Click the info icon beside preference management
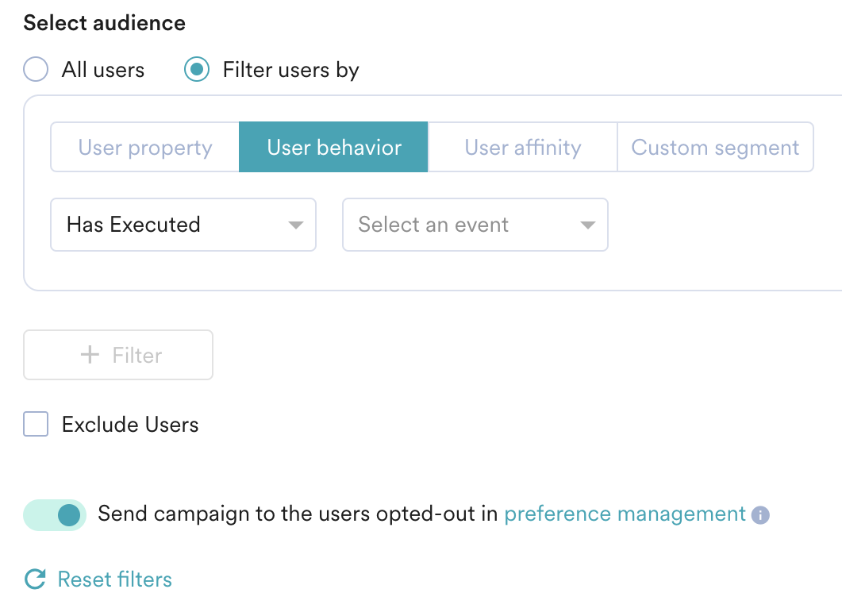Viewport: 842px width, 616px height. coord(761,515)
